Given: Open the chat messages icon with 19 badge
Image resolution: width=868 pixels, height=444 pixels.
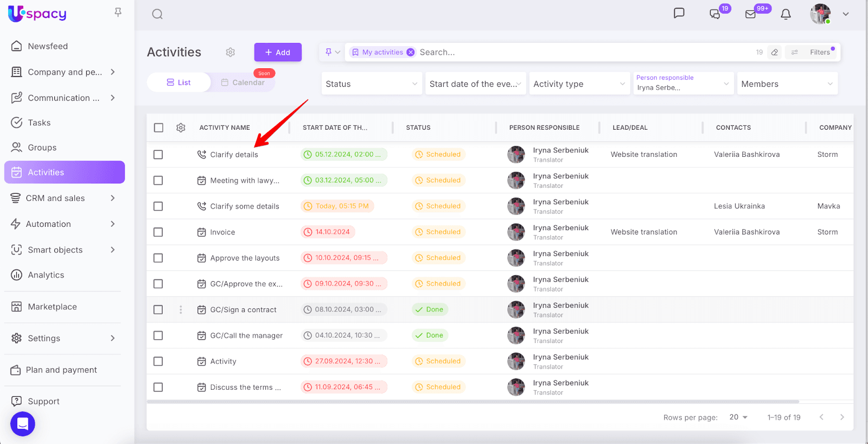Looking at the screenshot, I should point(715,14).
